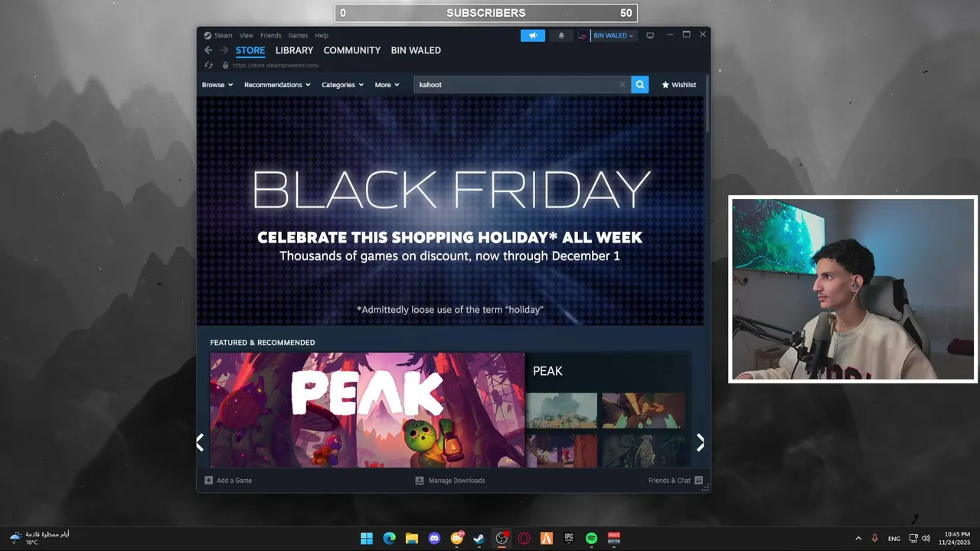Switch to Steam in the taskbar
This screenshot has width=980, height=551.
point(479,539)
